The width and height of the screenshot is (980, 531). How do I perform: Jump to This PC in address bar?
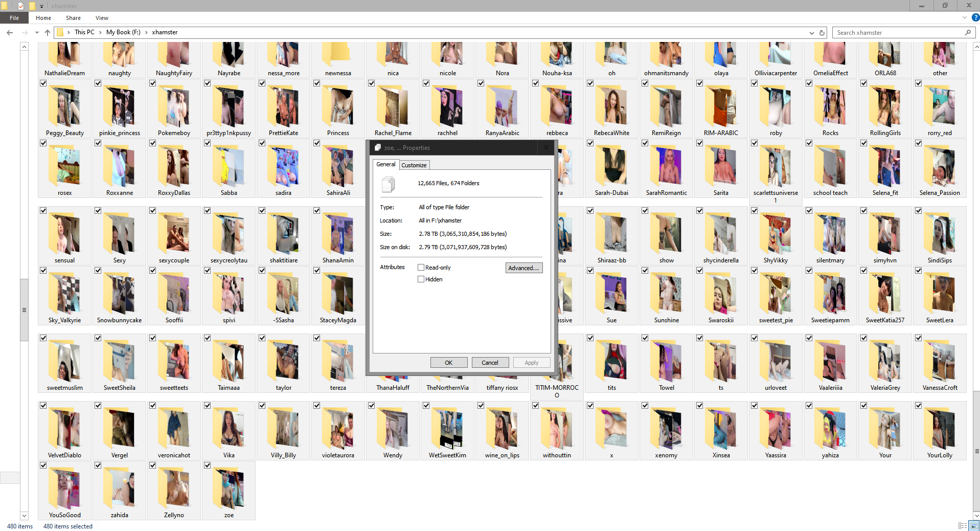[x=84, y=32]
